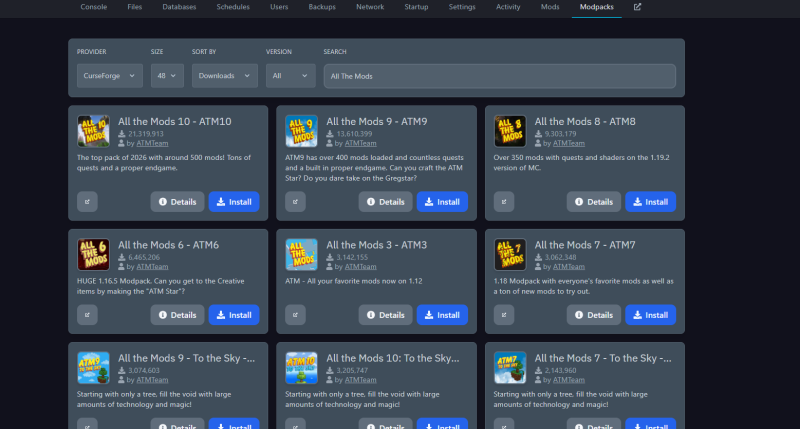Install All the Mods 7 - ATM7
The height and width of the screenshot is (429, 800).
click(x=651, y=315)
